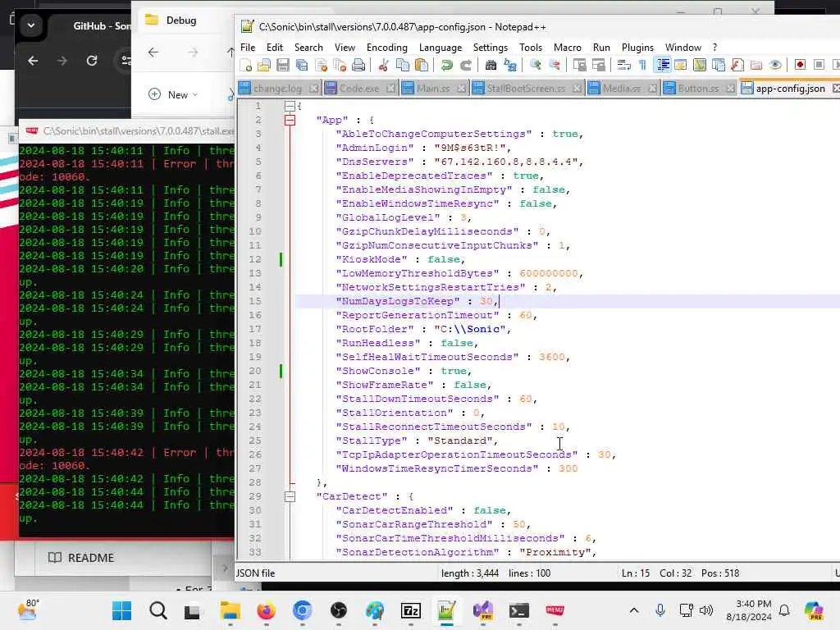Click "JSON file" status bar text
This screenshot has width=840, height=630.
click(256, 573)
